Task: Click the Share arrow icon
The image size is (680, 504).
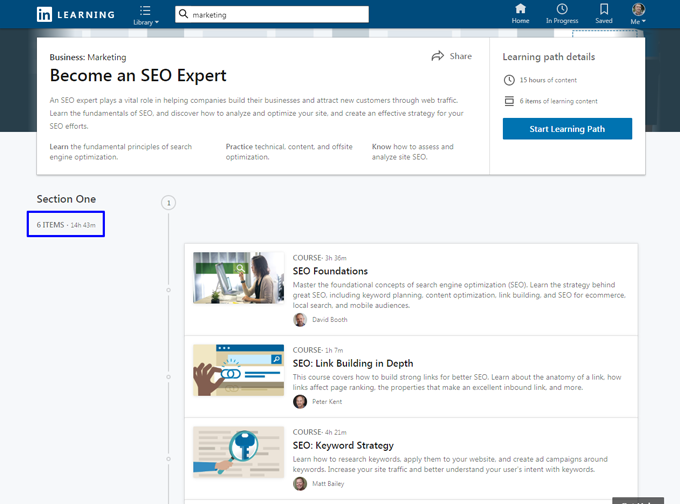Action: coord(438,56)
